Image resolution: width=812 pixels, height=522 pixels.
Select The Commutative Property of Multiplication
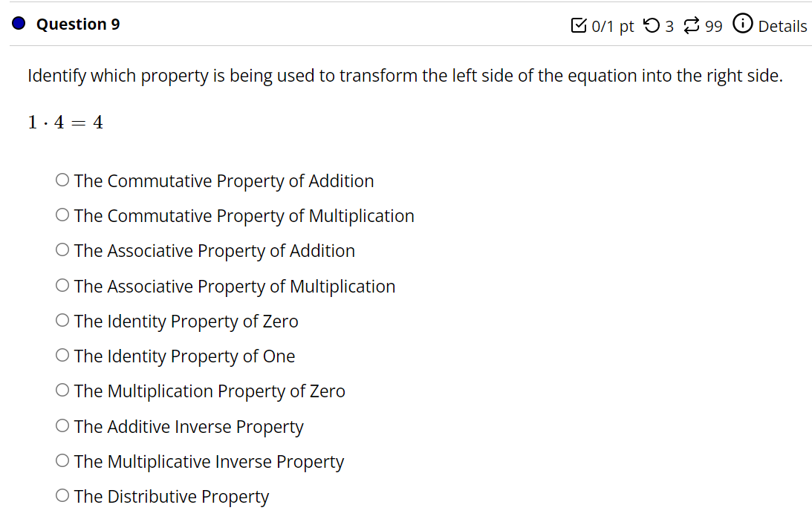point(62,215)
